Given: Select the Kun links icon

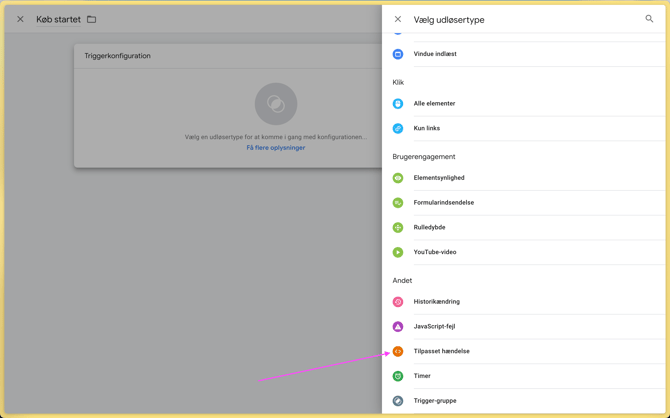Looking at the screenshot, I should (398, 128).
